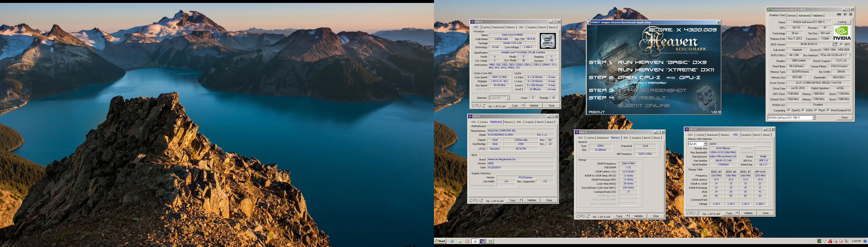Image resolution: width=868 pixels, height=247 pixels.
Task: Click NVIDIA tray icon in system tray
Action: [819, 241]
